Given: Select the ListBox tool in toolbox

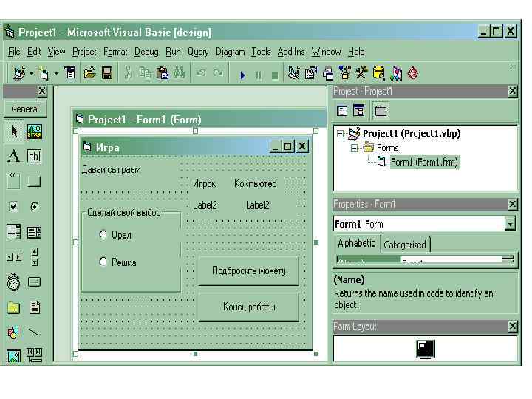Looking at the screenshot, I should tap(34, 232).
